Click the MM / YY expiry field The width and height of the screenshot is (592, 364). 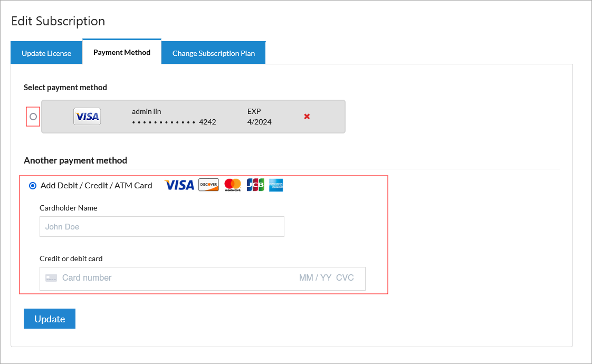[315, 278]
